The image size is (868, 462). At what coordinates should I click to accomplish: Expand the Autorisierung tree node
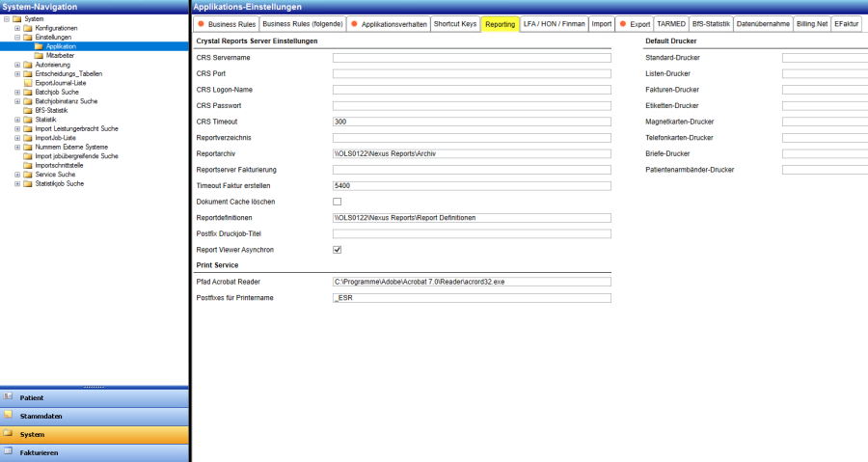pyautogui.click(x=17, y=65)
